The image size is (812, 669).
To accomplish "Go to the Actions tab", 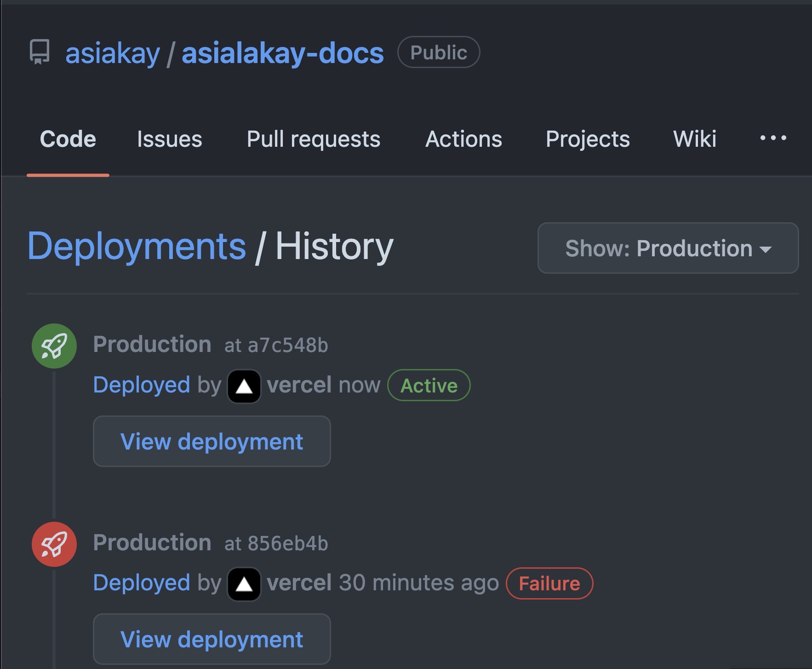I will 463,139.
